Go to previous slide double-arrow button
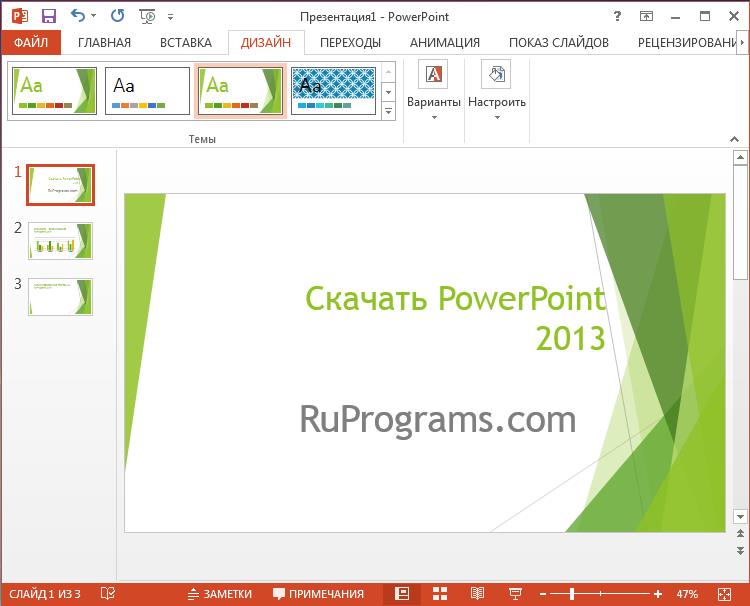 click(740, 533)
